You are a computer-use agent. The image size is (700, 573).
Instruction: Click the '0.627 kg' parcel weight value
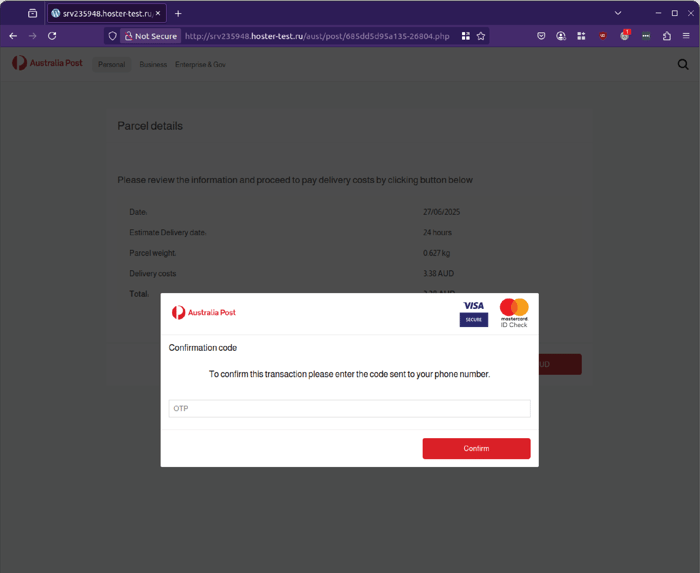pos(437,253)
